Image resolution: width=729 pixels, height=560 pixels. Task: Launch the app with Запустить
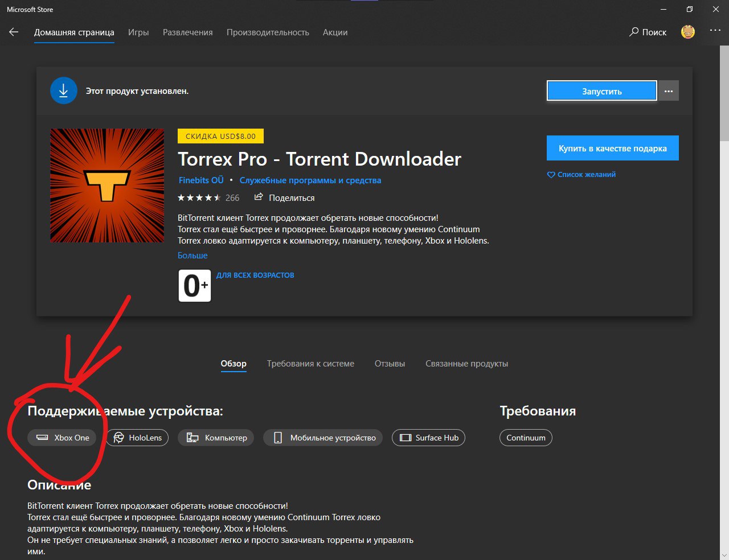tap(602, 91)
